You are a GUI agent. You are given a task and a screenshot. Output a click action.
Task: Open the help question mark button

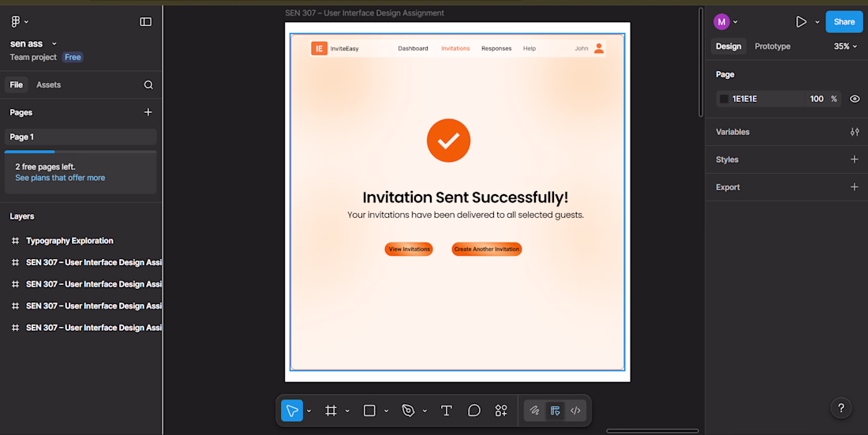pyautogui.click(x=841, y=408)
